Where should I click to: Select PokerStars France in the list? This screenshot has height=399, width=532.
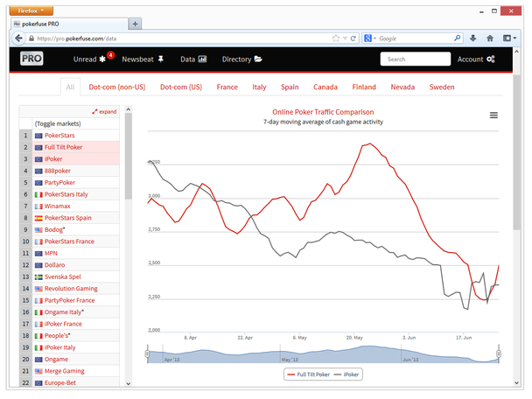point(69,241)
